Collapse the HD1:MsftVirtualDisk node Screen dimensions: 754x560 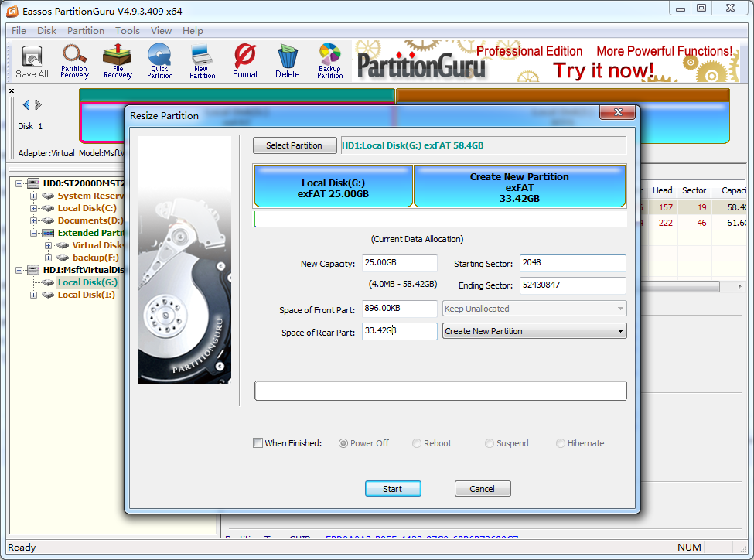(19, 270)
